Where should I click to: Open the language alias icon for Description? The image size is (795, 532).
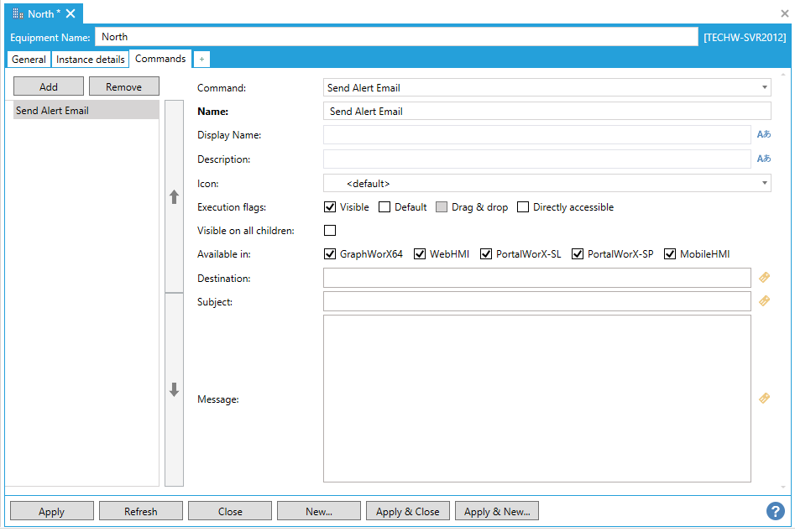(763, 159)
